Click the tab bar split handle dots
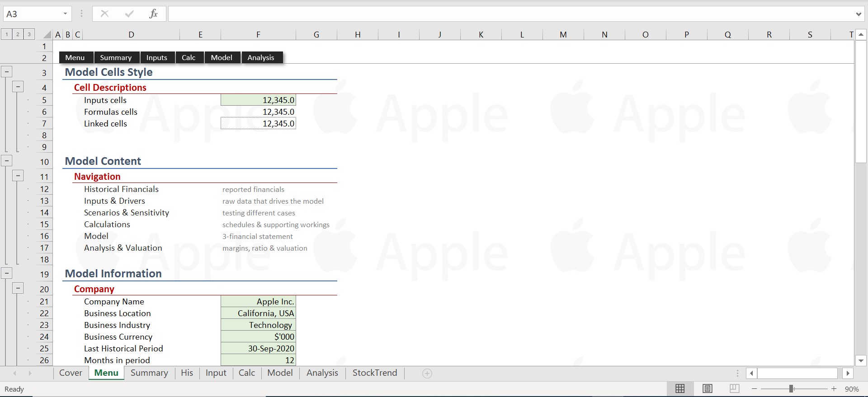 [737, 373]
